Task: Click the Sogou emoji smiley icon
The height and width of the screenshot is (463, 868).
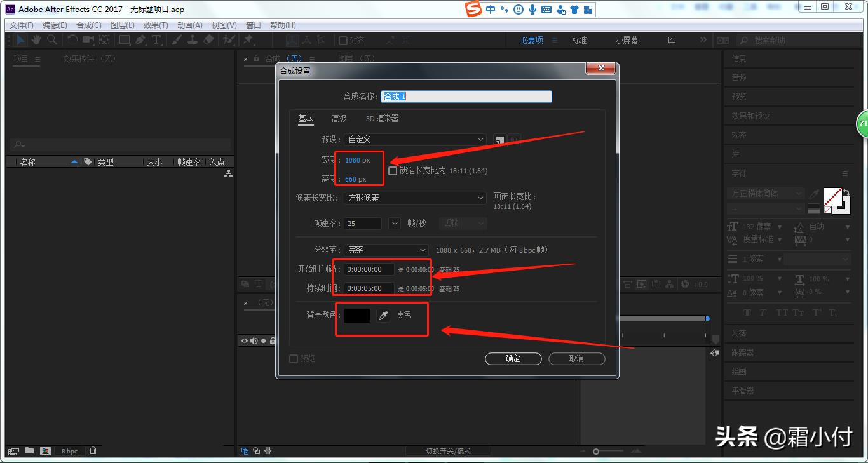Action: click(x=519, y=10)
